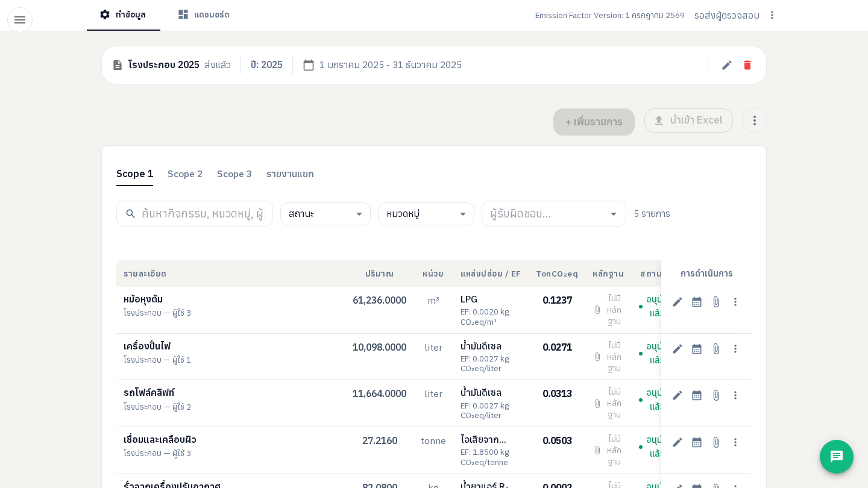Edit the หม้อหุงต้ม row

tap(678, 302)
